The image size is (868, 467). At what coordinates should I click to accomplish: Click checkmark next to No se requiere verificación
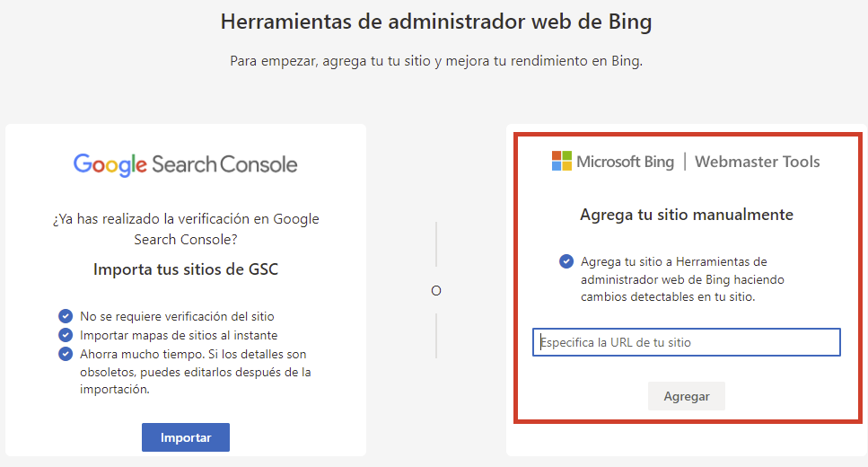(x=66, y=316)
